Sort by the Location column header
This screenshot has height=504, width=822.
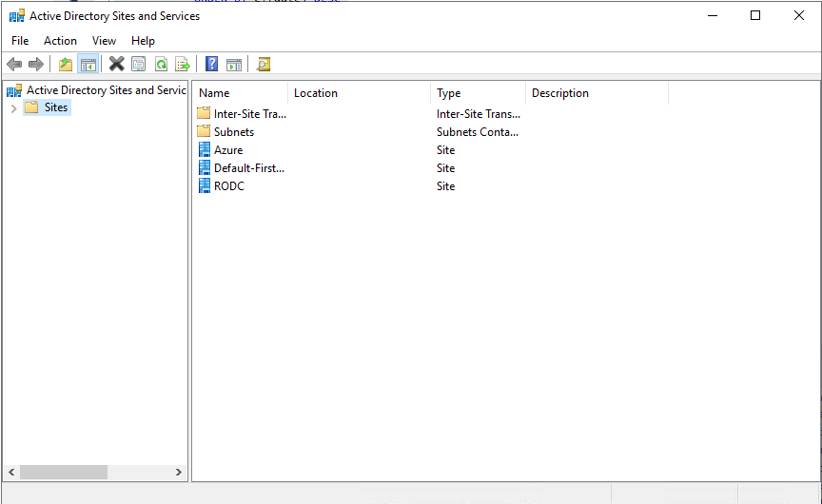coord(359,93)
